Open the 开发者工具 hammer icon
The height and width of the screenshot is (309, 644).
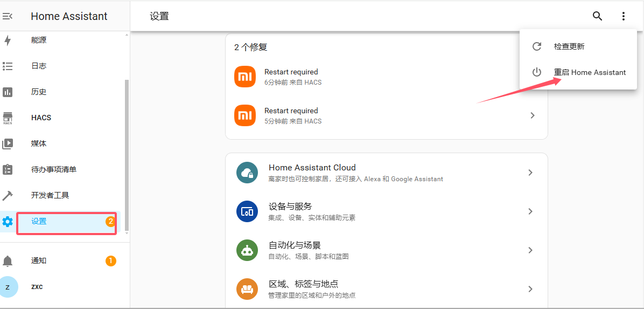coord(8,195)
